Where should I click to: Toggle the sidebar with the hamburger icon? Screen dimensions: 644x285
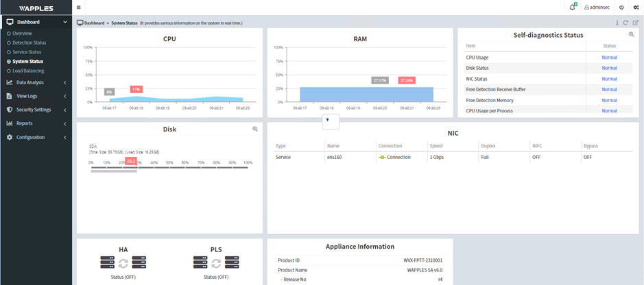coord(78,8)
